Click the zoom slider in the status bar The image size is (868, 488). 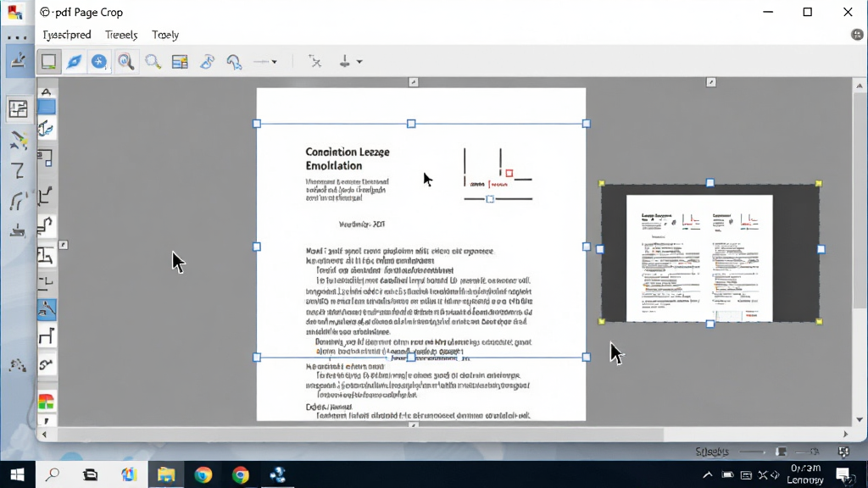point(753,452)
